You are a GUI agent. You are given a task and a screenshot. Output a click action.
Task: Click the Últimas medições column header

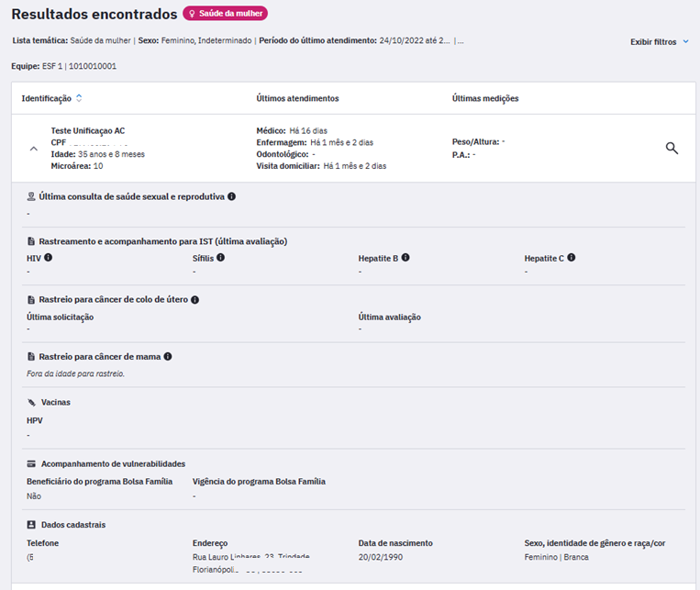tap(485, 98)
